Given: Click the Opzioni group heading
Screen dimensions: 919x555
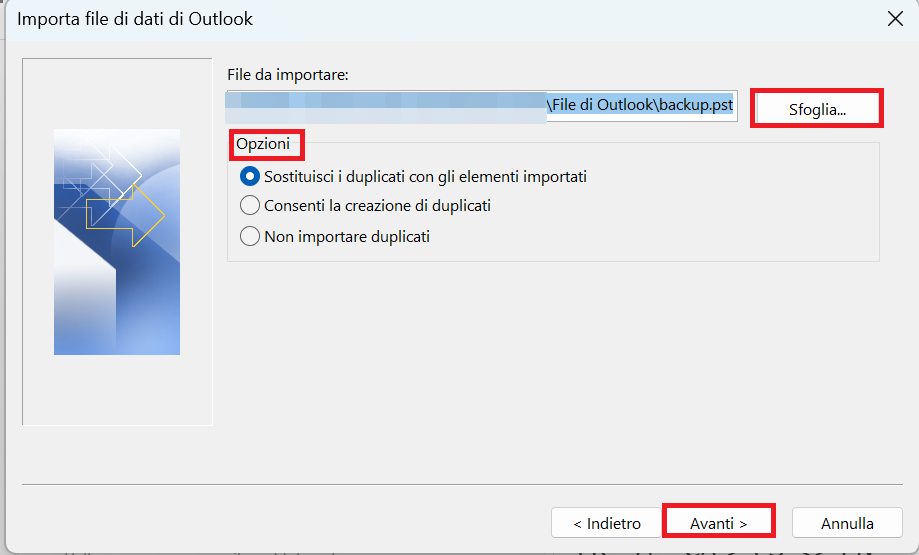Looking at the screenshot, I should tap(263, 144).
